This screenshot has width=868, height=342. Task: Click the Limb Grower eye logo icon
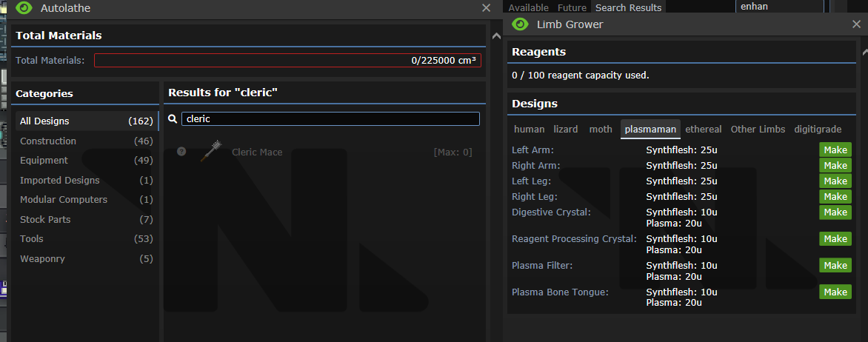[x=520, y=24]
